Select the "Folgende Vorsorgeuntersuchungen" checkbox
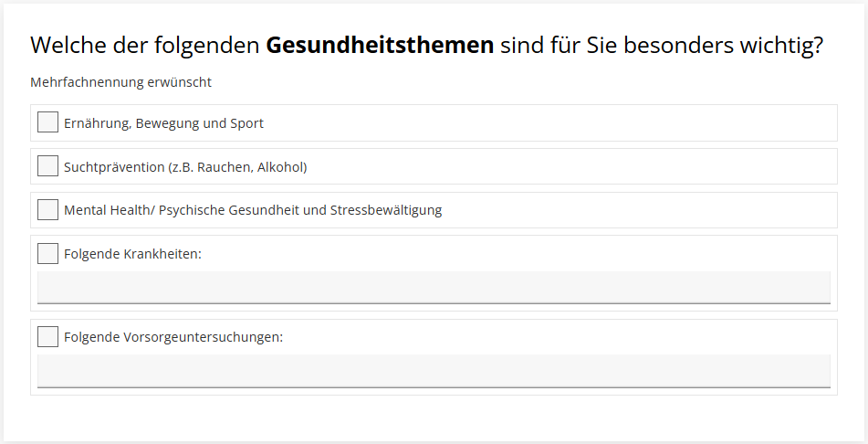Image resolution: width=868 pixels, height=444 pixels. [47, 337]
